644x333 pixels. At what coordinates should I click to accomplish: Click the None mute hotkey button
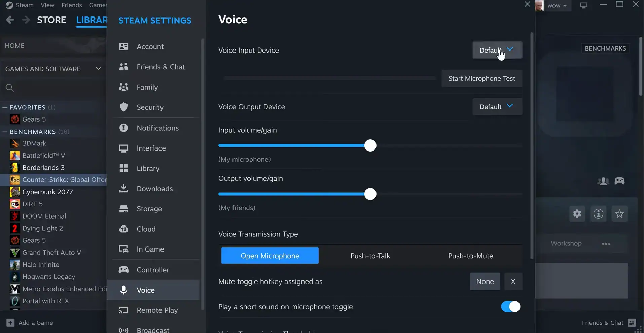pos(485,281)
